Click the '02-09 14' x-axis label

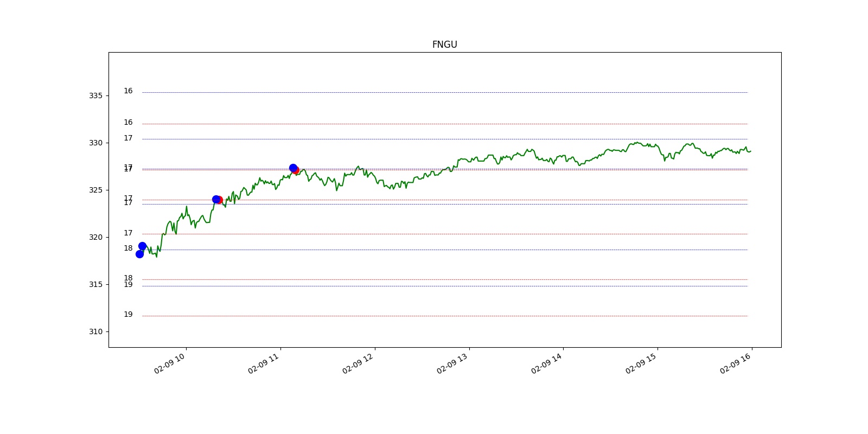pos(547,363)
